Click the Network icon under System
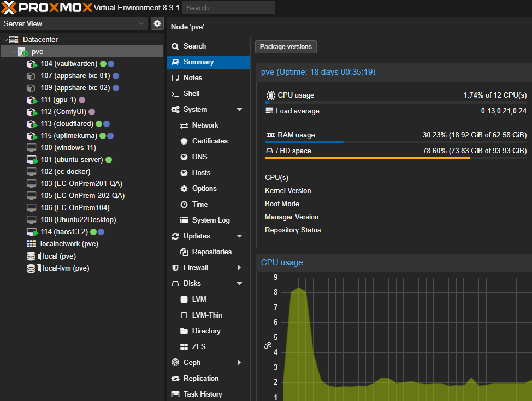This screenshot has height=401, width=532. [x=185, y=125]
